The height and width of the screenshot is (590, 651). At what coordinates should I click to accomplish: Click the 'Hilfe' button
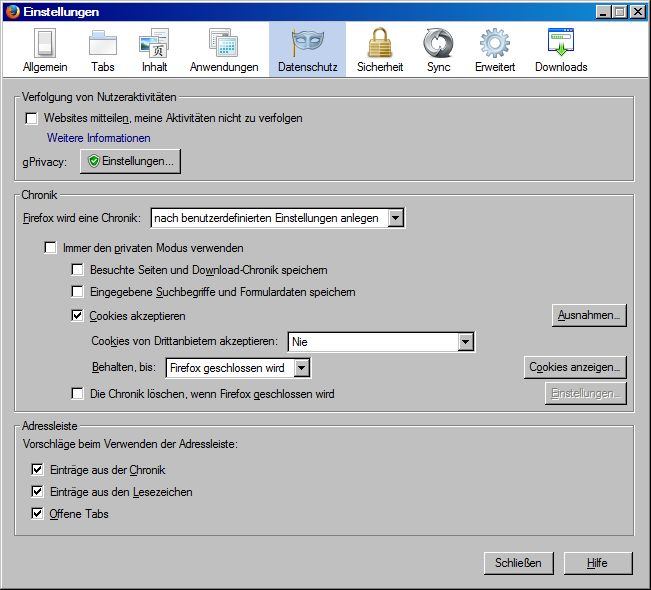[x=598, y=563]
